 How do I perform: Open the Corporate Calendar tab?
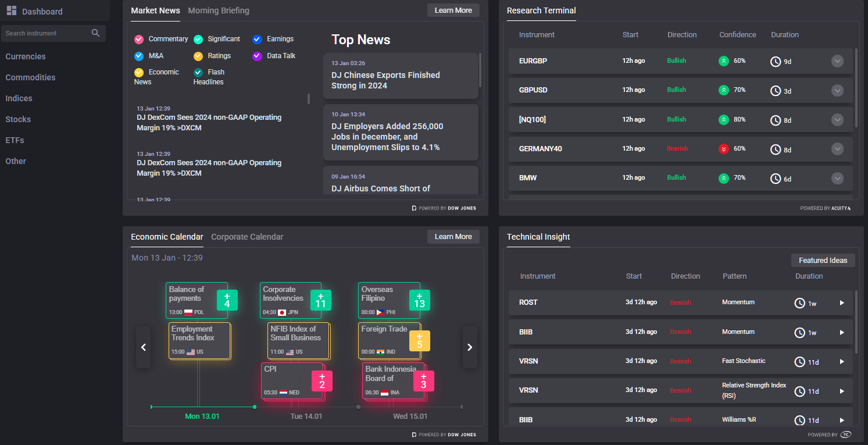click(x=247, y=237)
